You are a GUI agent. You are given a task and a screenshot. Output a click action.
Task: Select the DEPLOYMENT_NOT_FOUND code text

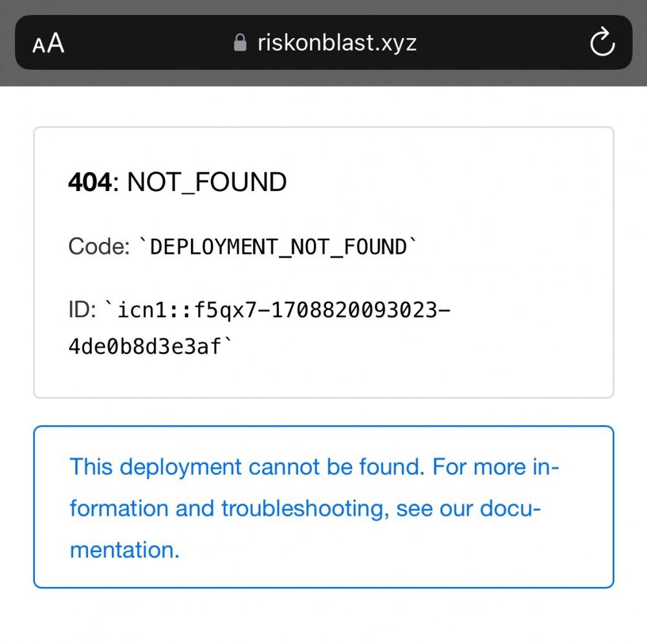tap(278, 247)
